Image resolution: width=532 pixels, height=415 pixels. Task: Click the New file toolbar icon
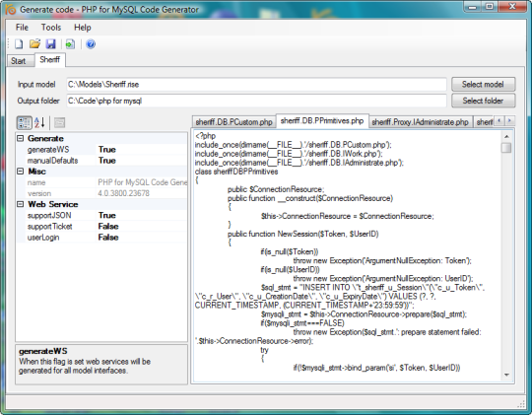click(19, 44)
